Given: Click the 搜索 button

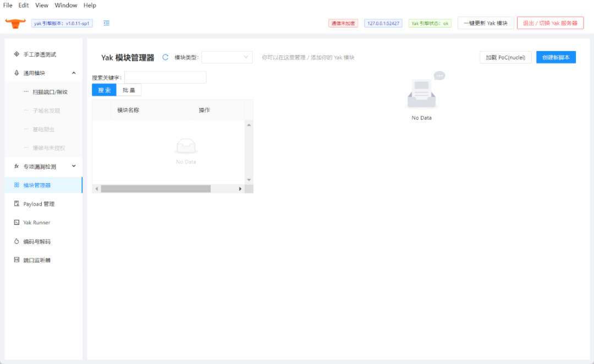Looking at the screenshot, I should click(x=104, y=90).
